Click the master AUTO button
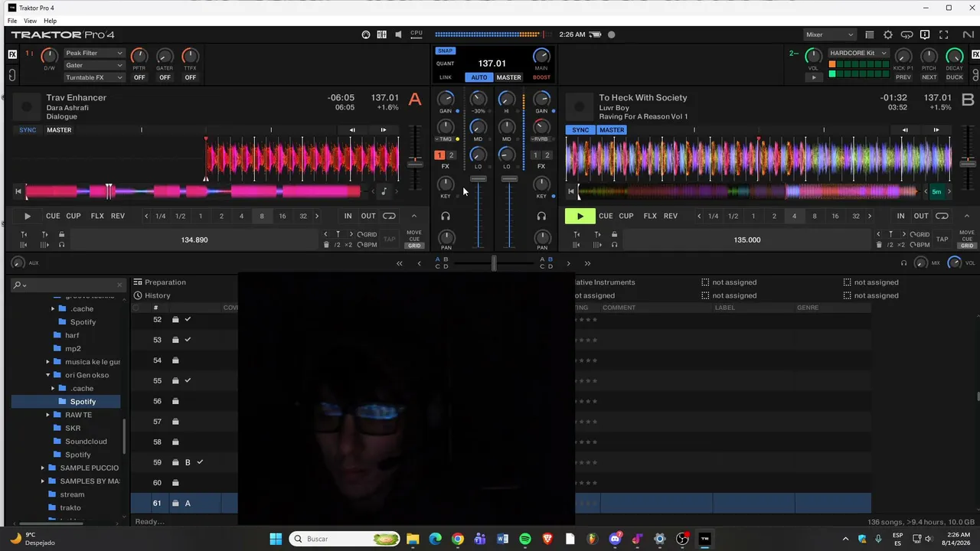The height and width of the screenshot is (551, 980). click(x=479, y=77)
